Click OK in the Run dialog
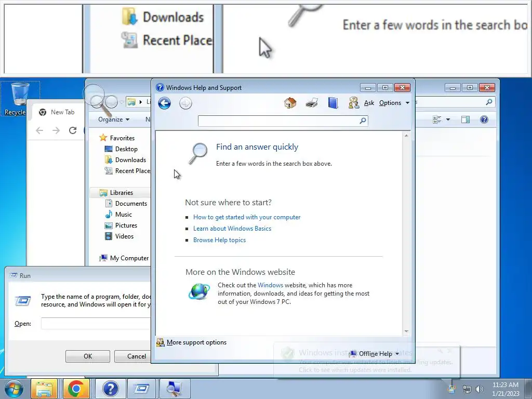Viewport: 532px width, 399px height. point(87,356)
